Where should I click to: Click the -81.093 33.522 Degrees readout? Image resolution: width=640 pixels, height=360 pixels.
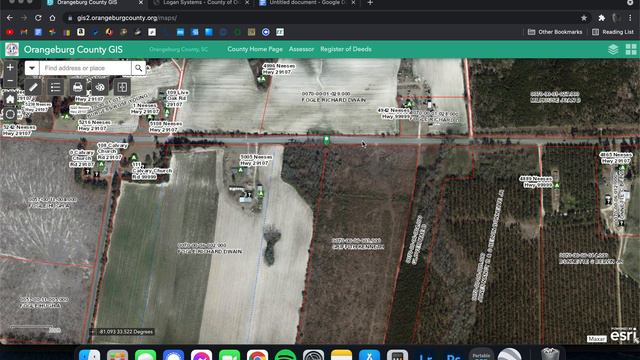point(126,332)
